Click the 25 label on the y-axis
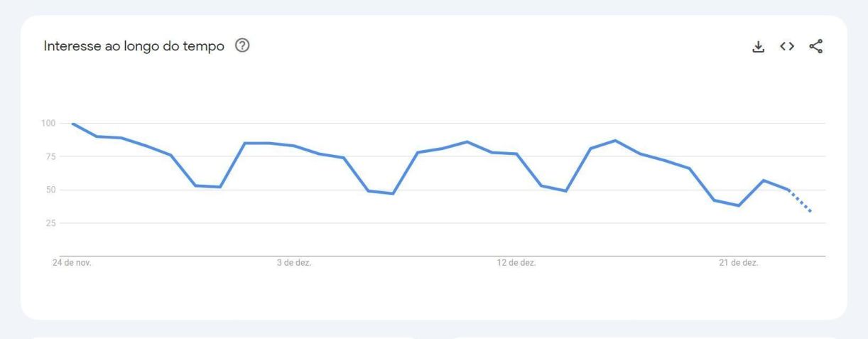This screenshot has height=339, width=868. pyautogui.click(x=50, y=224)
